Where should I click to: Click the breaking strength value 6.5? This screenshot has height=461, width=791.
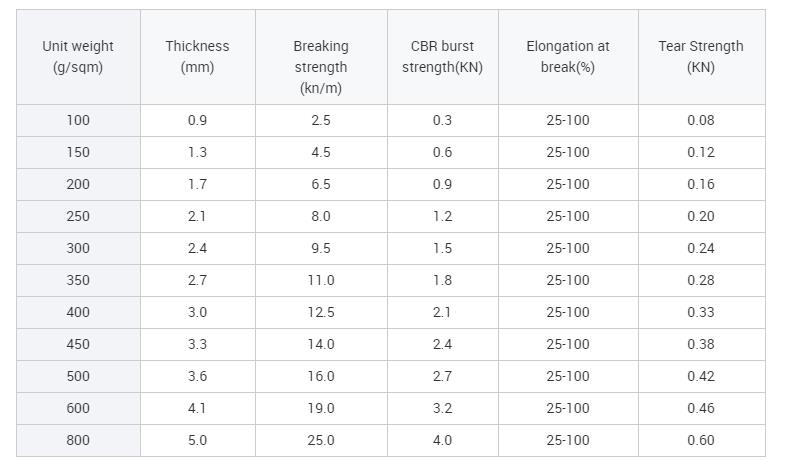click(321, 184)
